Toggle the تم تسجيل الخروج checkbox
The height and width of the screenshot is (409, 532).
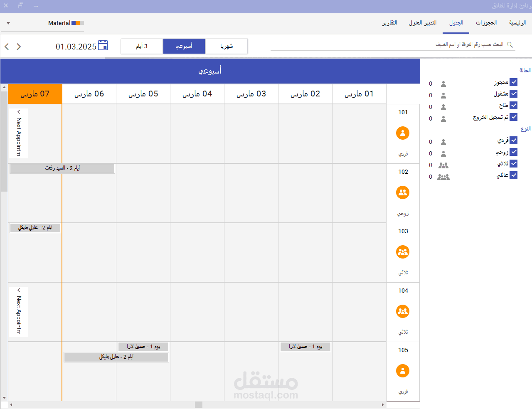514,117
